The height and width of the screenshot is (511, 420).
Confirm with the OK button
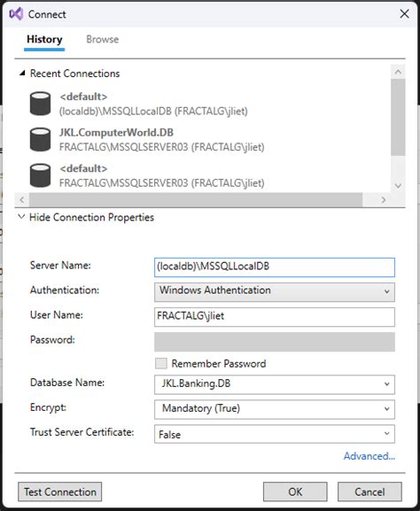(295, 492)
